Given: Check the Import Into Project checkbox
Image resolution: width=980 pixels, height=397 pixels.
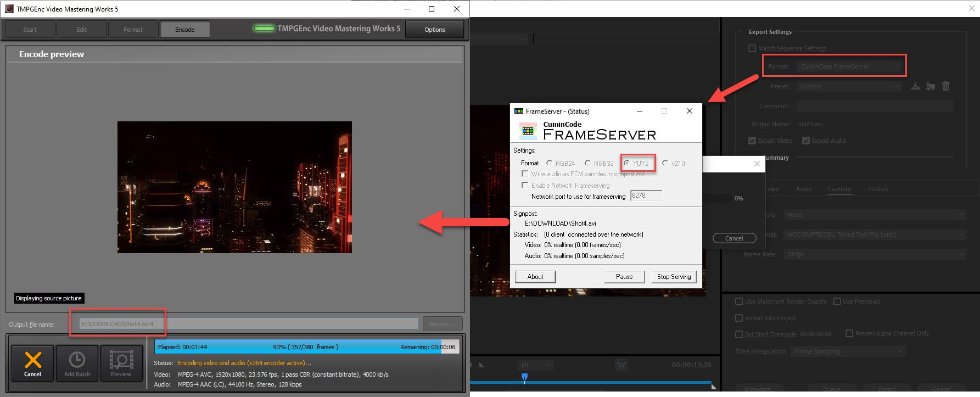Looking at the screenshot, I should [739, 318].
